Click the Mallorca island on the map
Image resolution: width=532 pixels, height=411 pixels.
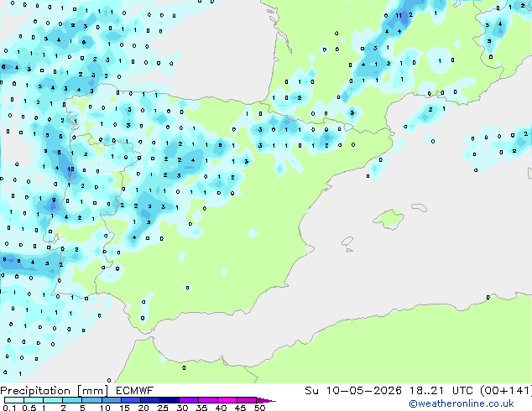pyautogui.click(x=389, y=219)
